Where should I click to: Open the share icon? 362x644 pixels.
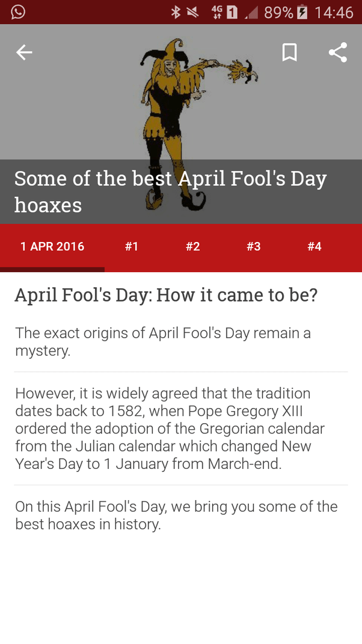(338, 52)
